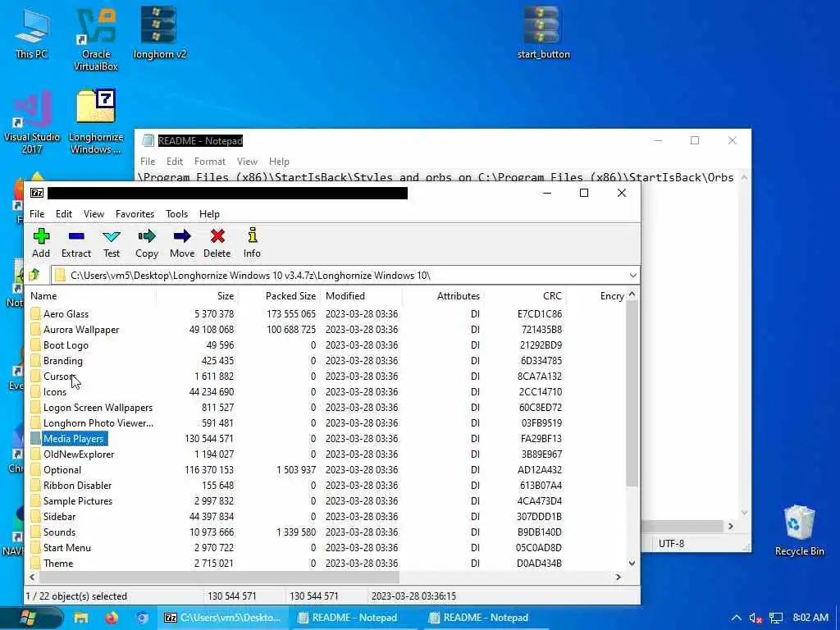Screen dimensions: 840x630
Task: Click the 7-Zip vertical scrollbar thumb
Action: pyautogui.click(x=632, y=394)
